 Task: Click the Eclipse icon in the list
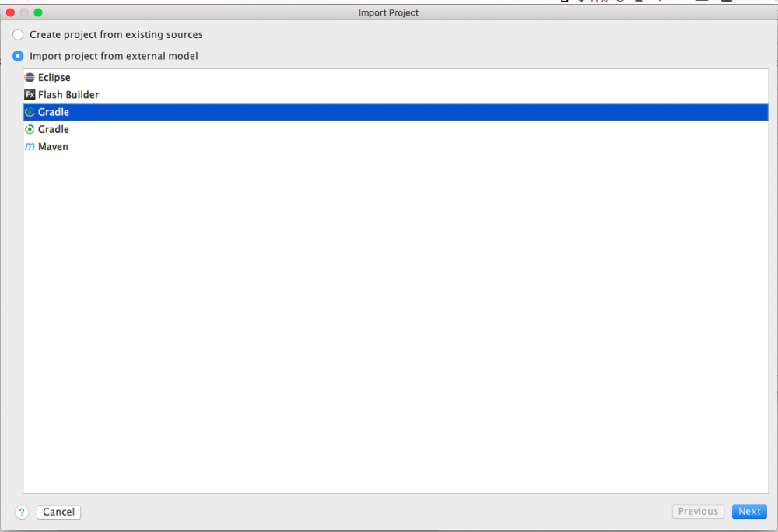point(30,77)
